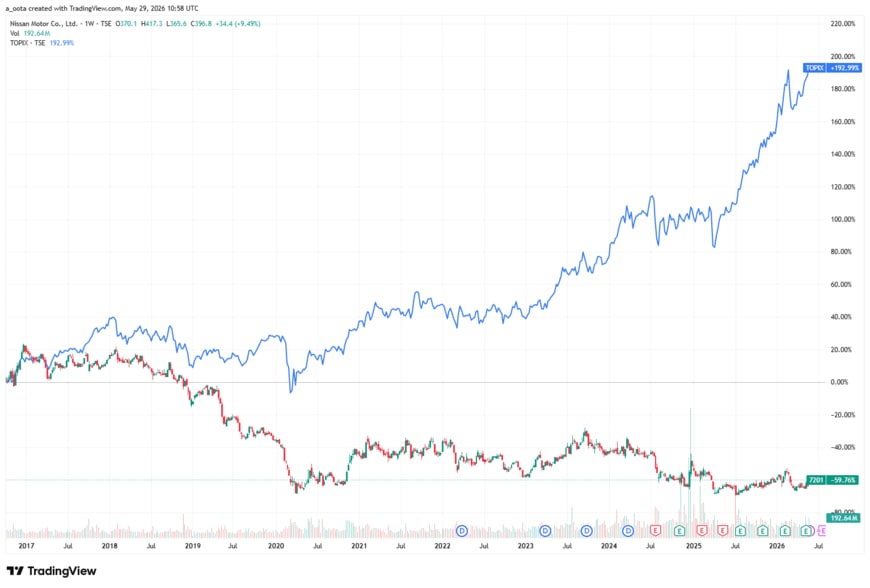Image resolution: width=870 pixels, height=588 pixels.
Task: Click the H417.3 high value in legend
Action: point(151,24)
